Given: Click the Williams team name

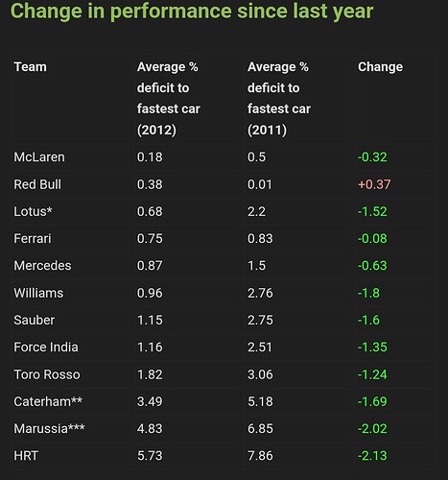Looking at the screenshot, I should 38,293.
